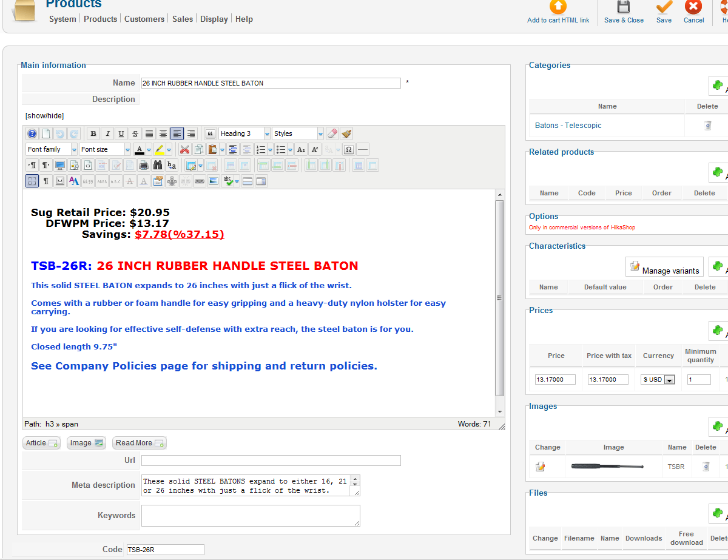Click the Save & Close floppy disk icon
The height and width of the screenshot is (560, 728).
pyautogui.click(x=624, y=7)
